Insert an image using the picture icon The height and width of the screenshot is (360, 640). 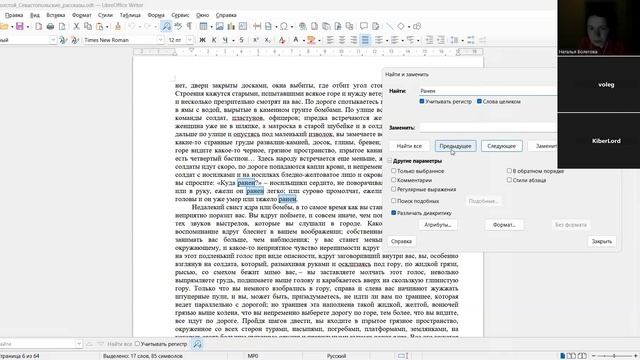coord(220,27)
